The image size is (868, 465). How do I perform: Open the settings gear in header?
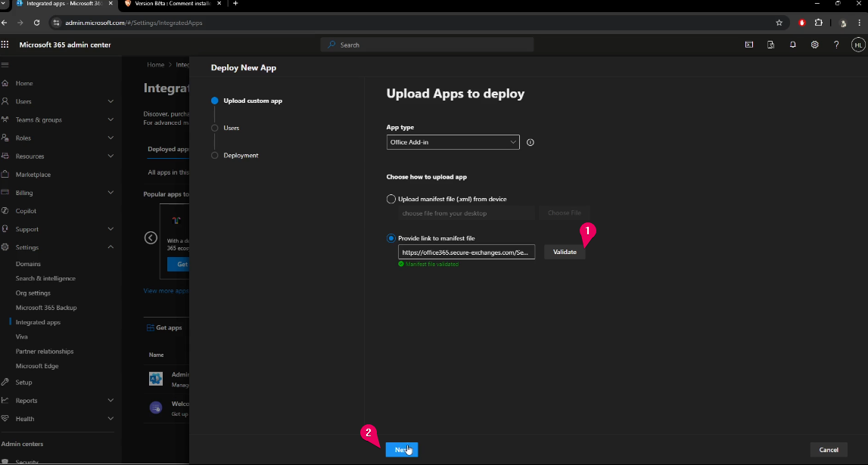pyautogui.click(x=815, y=45)
